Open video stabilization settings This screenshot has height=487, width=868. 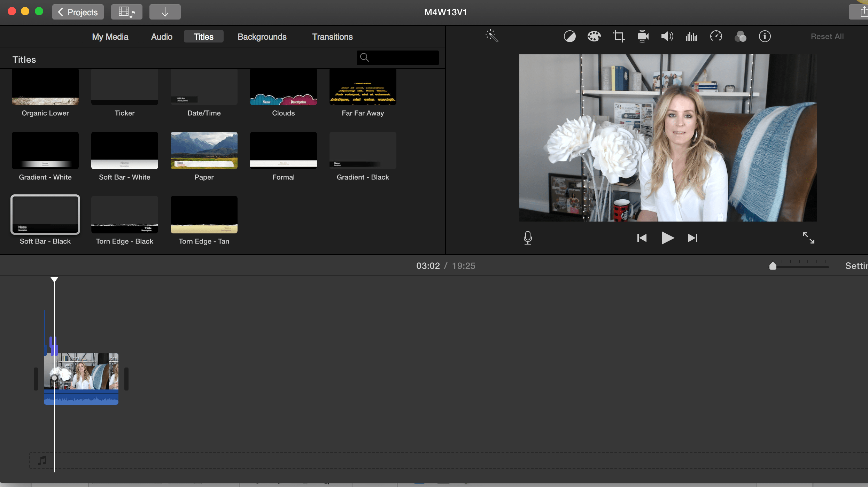(643, 36)
